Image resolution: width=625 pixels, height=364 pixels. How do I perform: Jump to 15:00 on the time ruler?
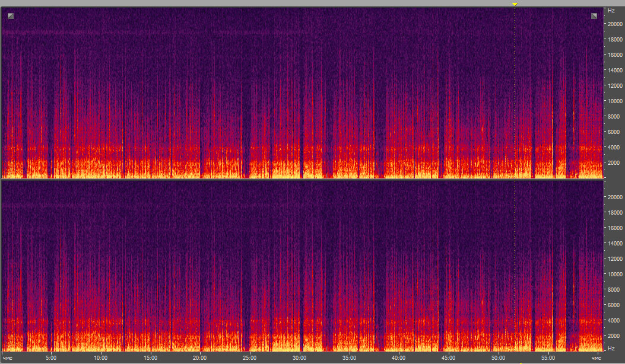[150, 358]
